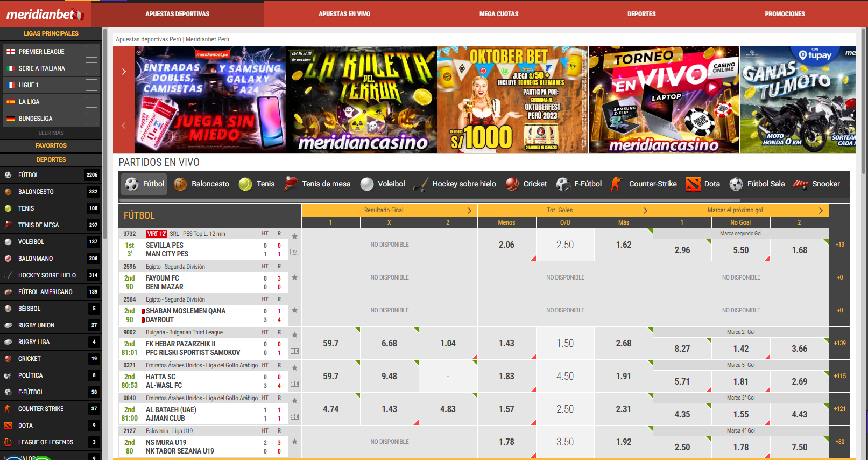Image resolution: width=868 pixels, height=460 pixels.
Task: Open Rugby Union in sidebar list
Action: coord(51,325)
